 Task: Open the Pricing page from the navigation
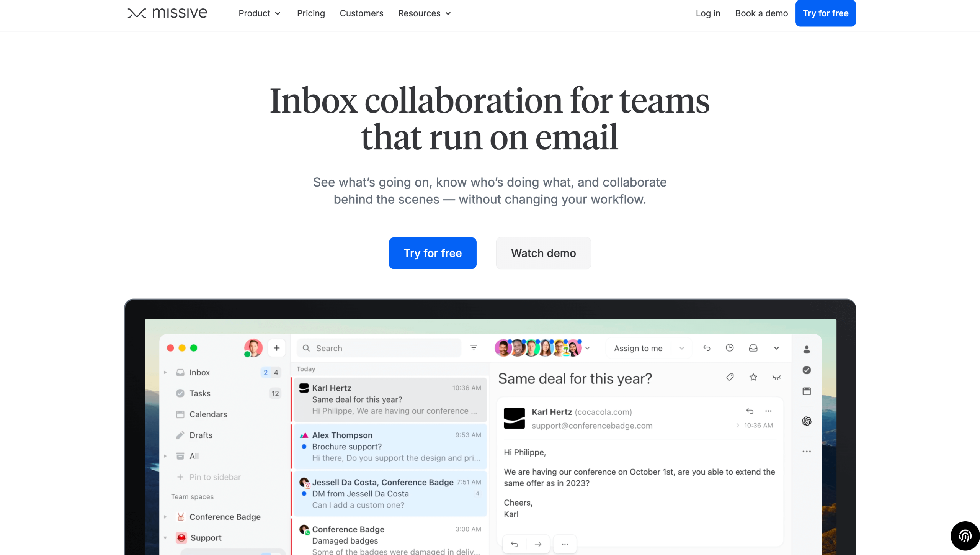pos(310,13)
